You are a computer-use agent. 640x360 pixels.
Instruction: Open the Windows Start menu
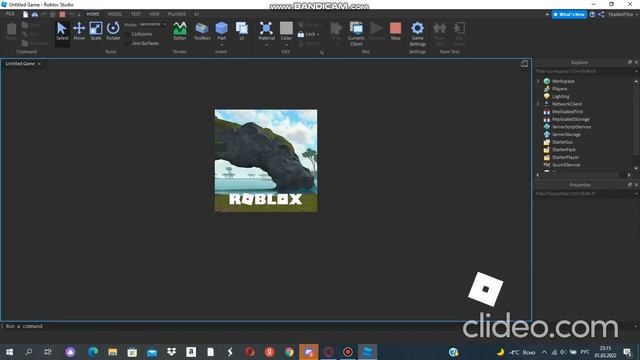(9, 352)
